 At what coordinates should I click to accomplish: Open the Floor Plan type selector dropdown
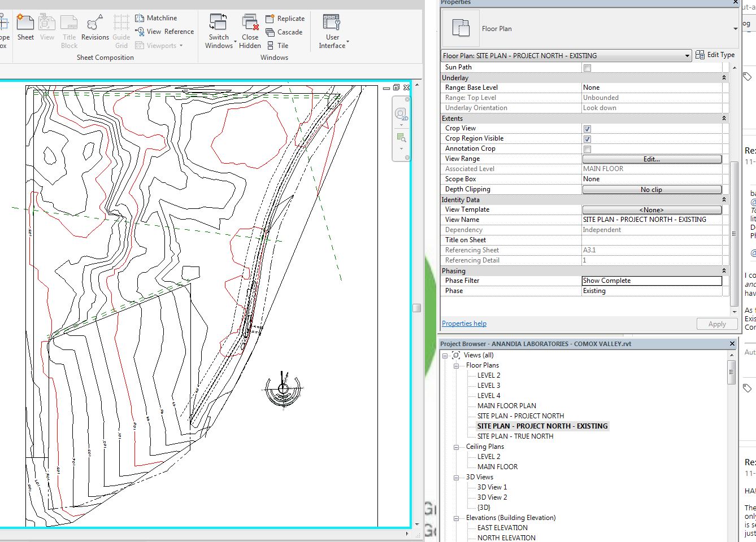735,29
